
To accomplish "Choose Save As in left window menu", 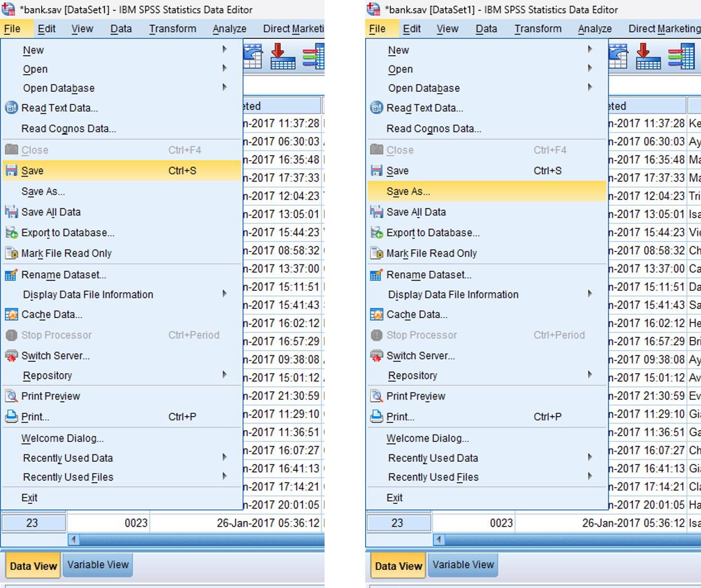I will [122, 192].
